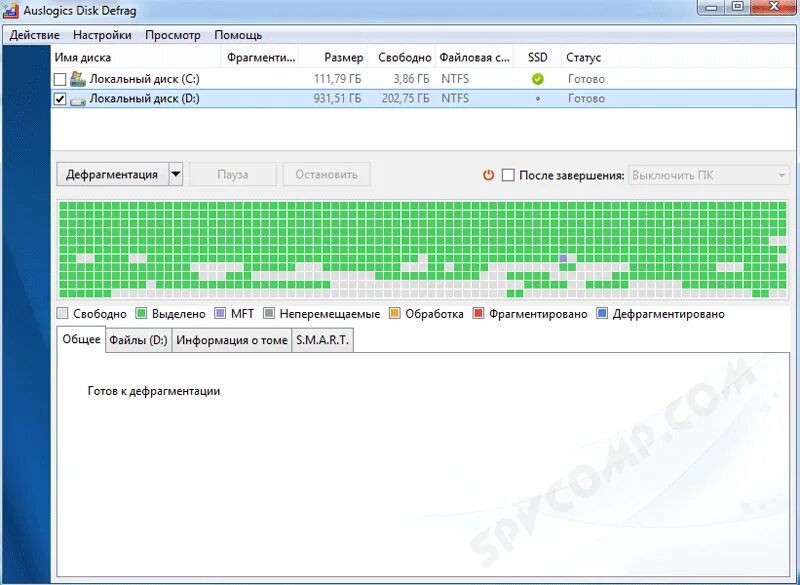Screen dimensions: 800x585
Task: Click the Пауза button
Action: 233,174
